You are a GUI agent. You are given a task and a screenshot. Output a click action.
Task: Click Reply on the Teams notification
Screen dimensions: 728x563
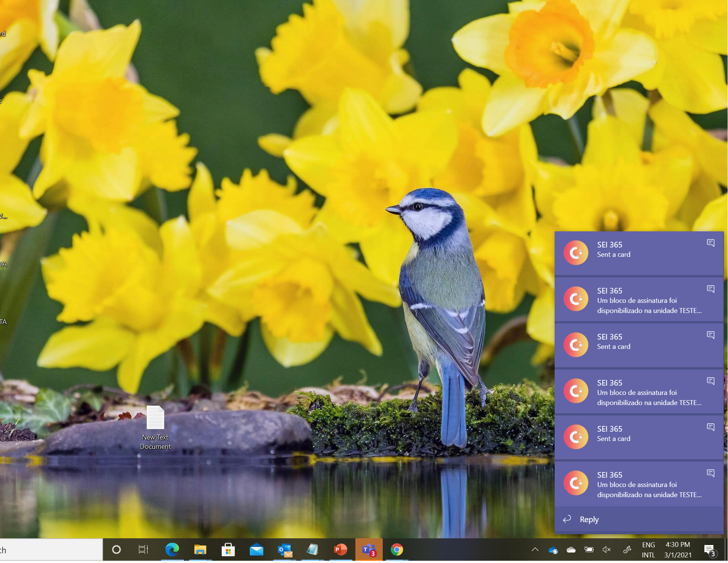coord(589,520)
